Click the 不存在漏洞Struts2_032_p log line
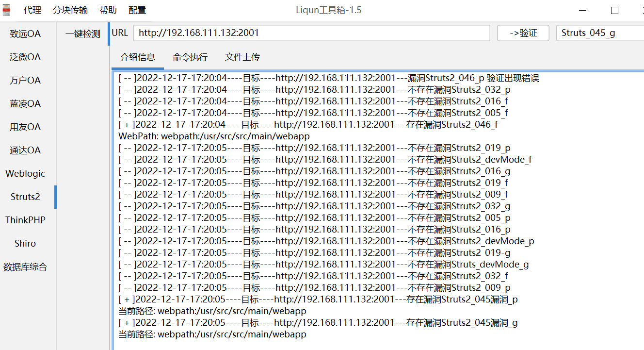The image size is (644, 350). coord(314,90)
